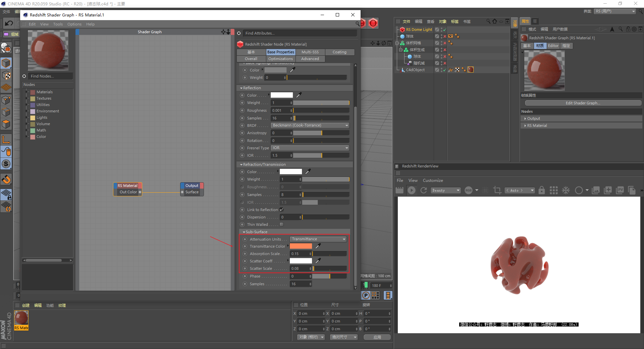The width and height of the screenshot is (644, 349).
Task: Toggle Scatter Scale animation radio dot
Action: (x=245, y=268)
